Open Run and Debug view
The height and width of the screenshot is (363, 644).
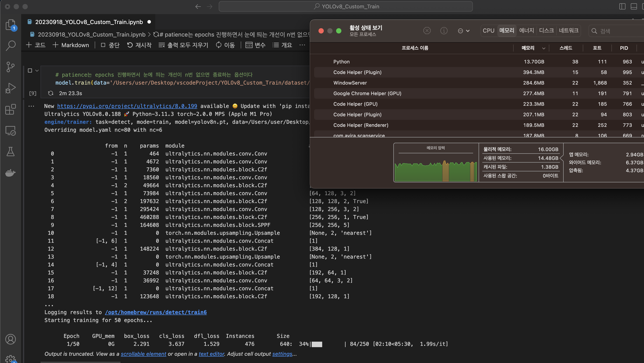pyautogui.click(x=11, y=88)
